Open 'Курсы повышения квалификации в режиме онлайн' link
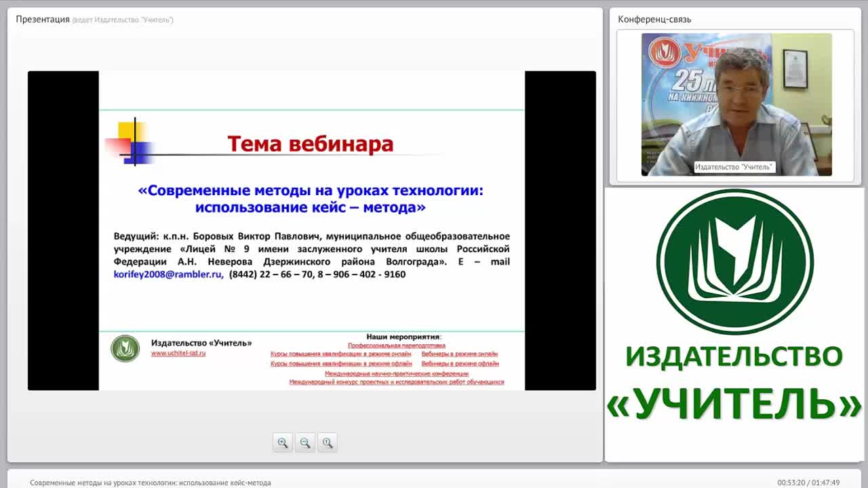This screenshot has height=488, width=868. [x=340, y=354]
